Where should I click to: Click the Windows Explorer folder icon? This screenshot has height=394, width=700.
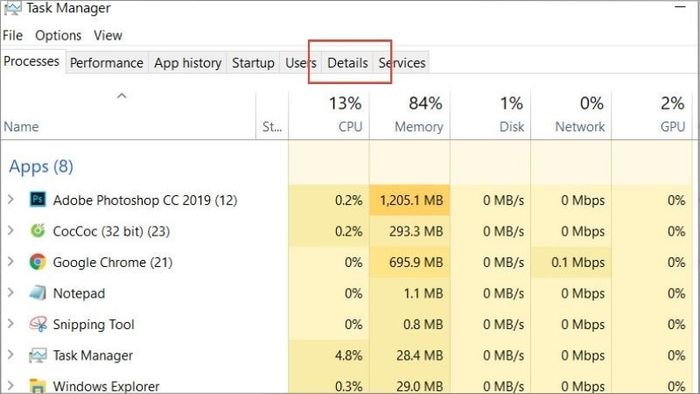[x=38, y=386]
